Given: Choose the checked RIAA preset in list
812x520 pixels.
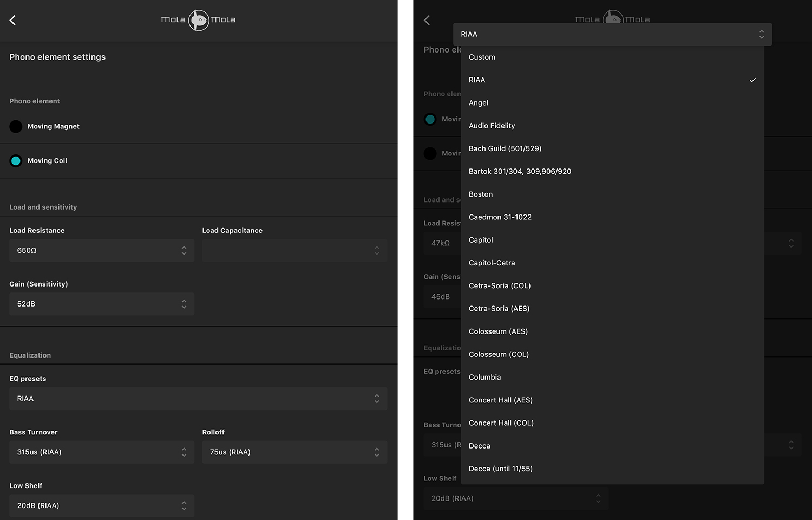Looking at the screenshot, I should [x=612, y=80].
